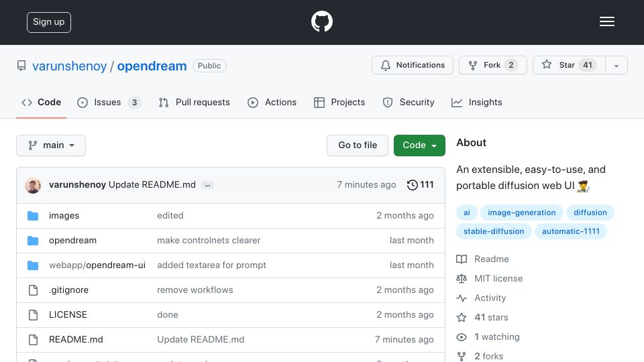Open the Actions tab

(272, 102)
